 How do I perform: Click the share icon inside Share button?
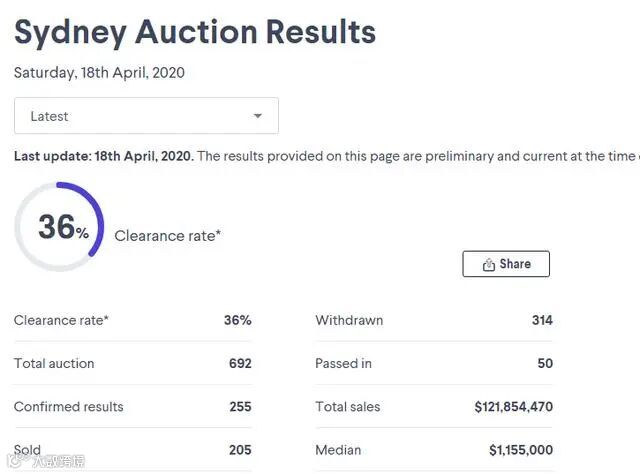pyautogui.click(x=489, y=265)
